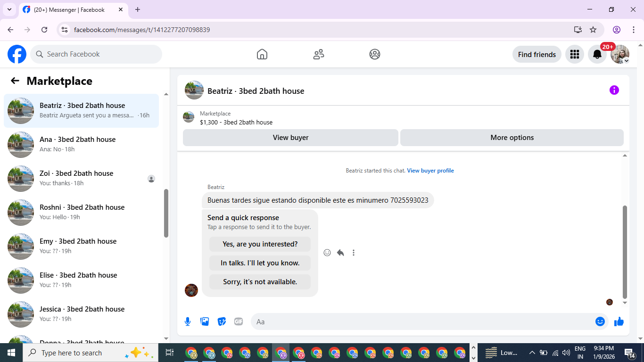This screenshot has width=644, height=362.
Task: Open the browser tab search dropdown
Action: click(x=9, y=9)
